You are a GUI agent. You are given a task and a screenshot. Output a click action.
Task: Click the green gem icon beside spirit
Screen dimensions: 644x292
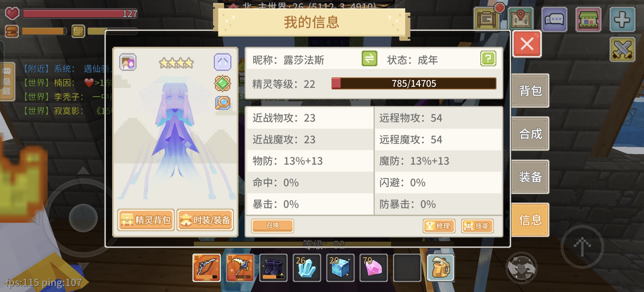222,83
